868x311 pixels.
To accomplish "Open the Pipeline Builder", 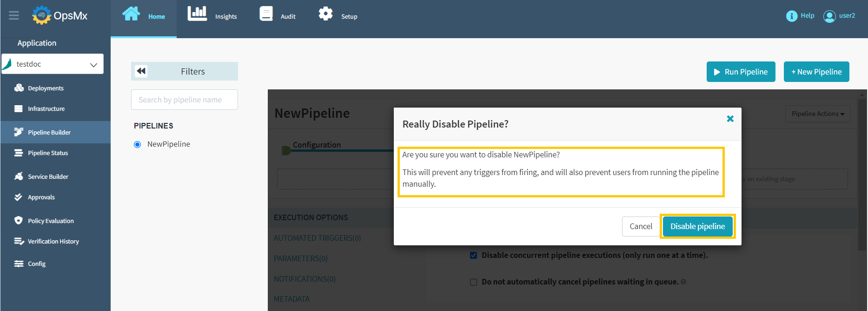I will (x=49, y=132).
